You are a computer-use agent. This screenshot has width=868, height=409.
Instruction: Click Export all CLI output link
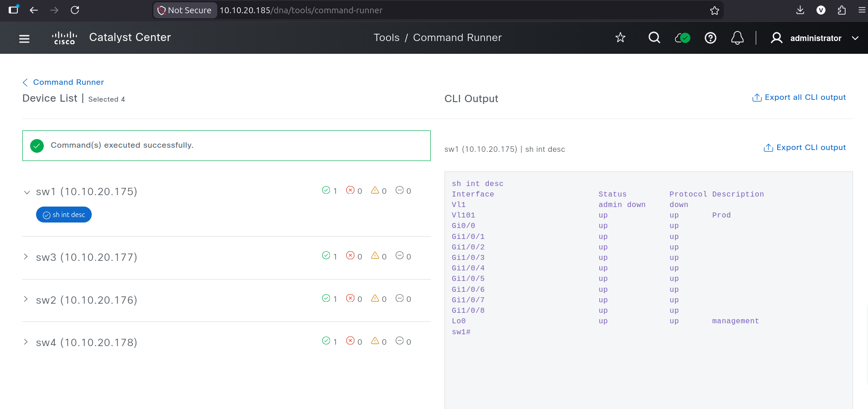click(799, 98)
